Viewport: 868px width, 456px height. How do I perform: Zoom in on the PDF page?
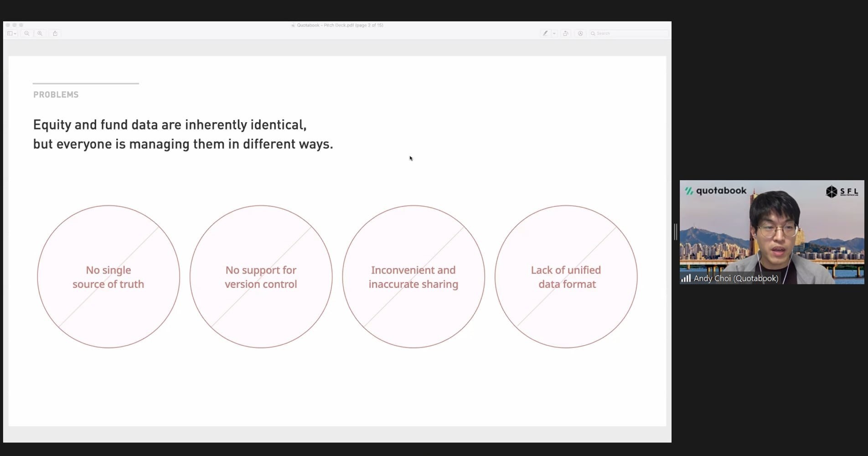coord(40,33)
